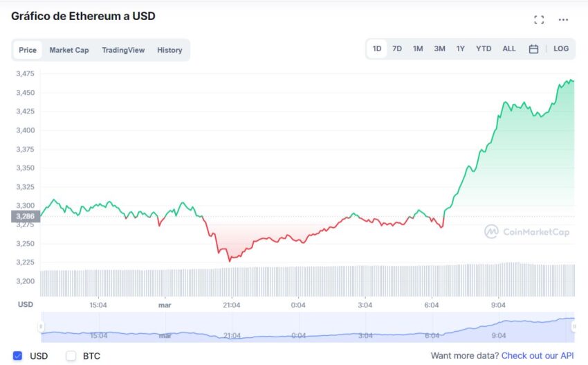Viewport: 588px width, 365px height.
Task: Grab the left range handle of mini chart
Action: pos(41,327)
